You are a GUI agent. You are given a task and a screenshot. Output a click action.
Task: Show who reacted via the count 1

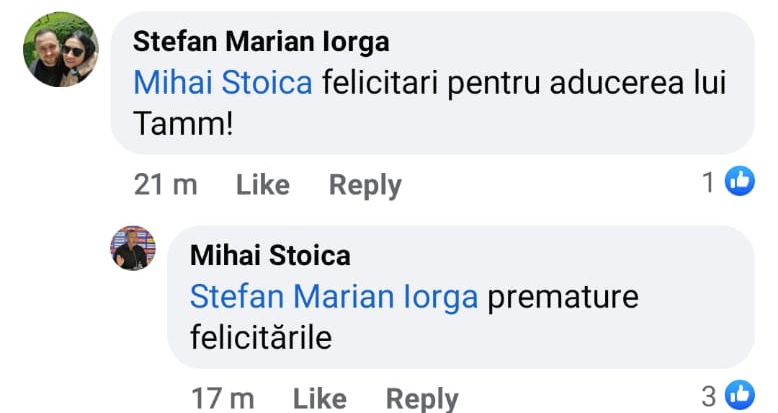pos(708,183)
